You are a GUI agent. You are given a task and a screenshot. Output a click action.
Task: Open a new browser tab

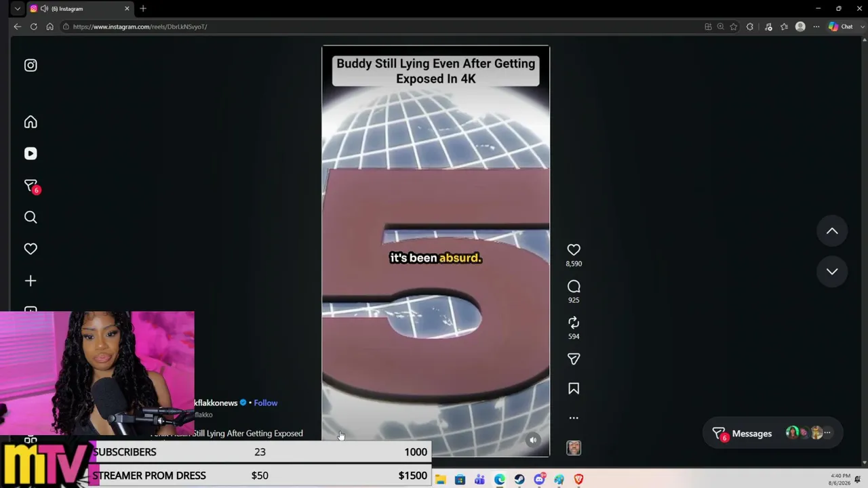[x=143, y=9]
